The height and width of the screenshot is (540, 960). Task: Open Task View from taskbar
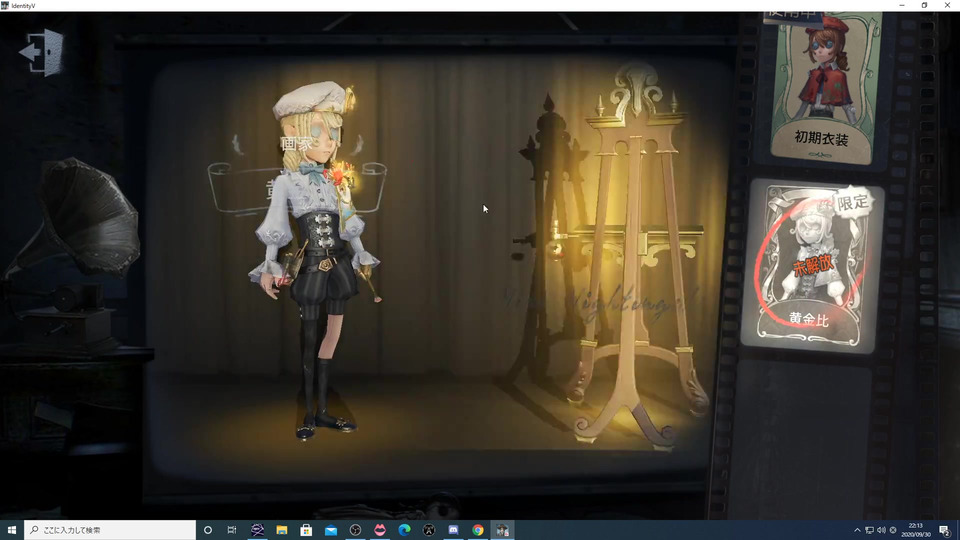point(232,530)
